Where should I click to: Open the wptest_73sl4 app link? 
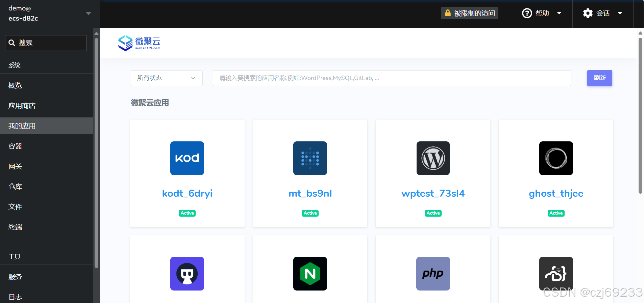coord(433,193)
